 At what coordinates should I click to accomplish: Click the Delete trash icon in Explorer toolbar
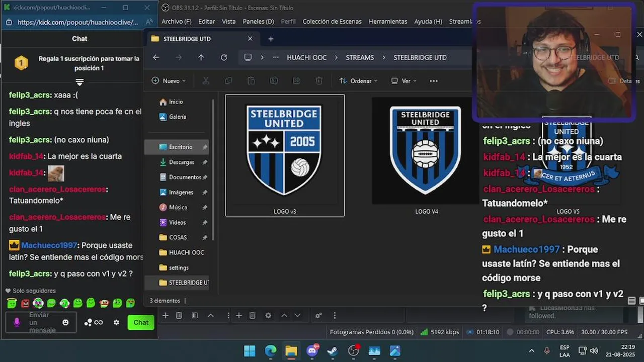pos(319,81)
